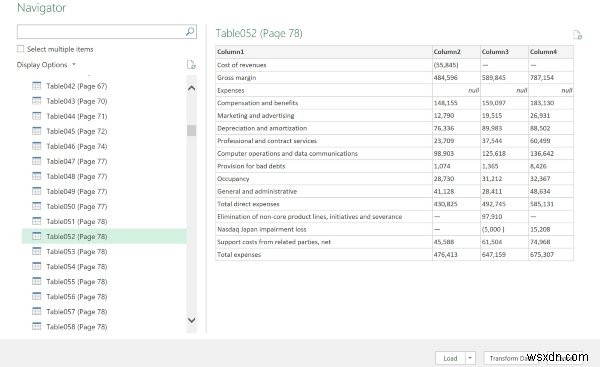The width and height of the screenshot is (600, 367).
Task: Click the 'Marketing and advertising' cell
Action: (x=324, y=115)
